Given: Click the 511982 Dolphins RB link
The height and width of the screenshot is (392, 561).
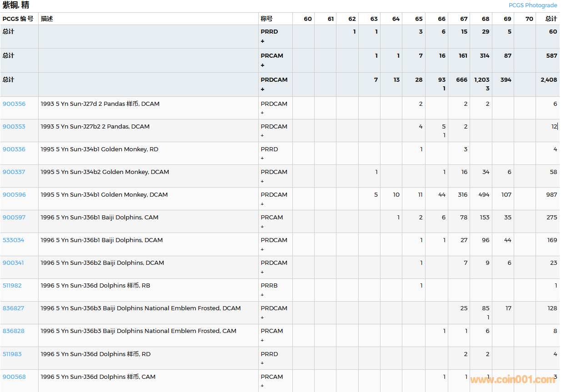Looking at the screenshot, I should point(12,286).
